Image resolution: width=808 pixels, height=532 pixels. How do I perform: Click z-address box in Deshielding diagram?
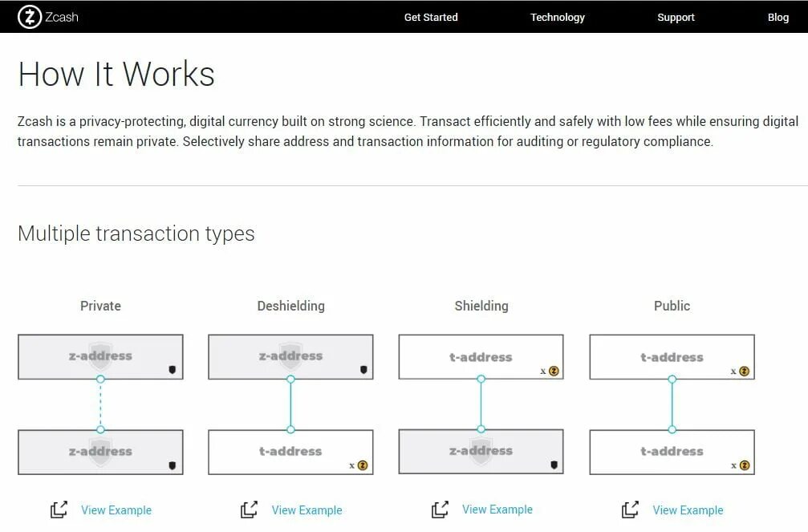(x=290, y=357)
